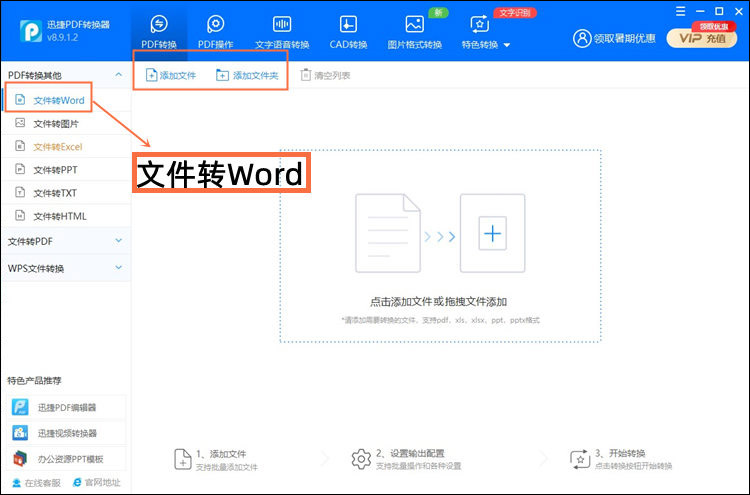Viewport: 750px width, 495px height.
Task: Expand the 文件转PDF section
Action: 66,241
